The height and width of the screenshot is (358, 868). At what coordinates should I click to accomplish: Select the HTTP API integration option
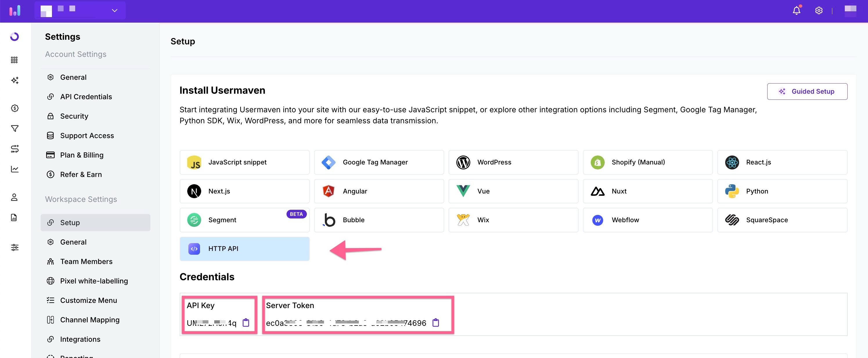click(x=244, y=249)
